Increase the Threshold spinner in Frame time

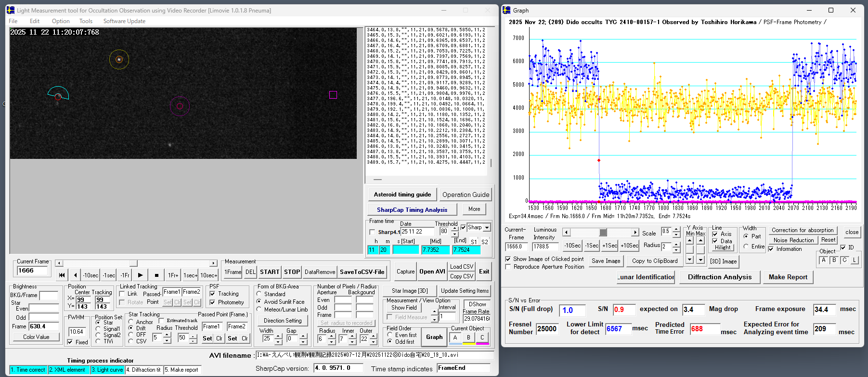[x=454, y=229]
